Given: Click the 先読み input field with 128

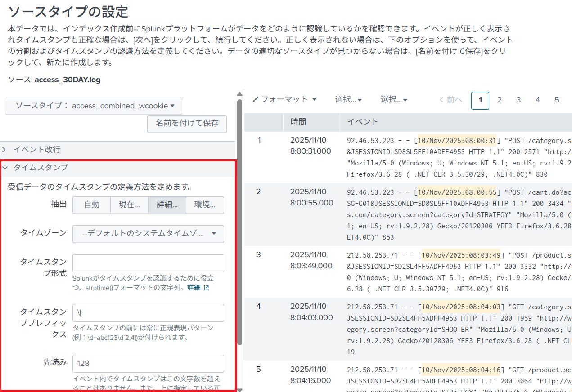Looking at the screenshot, I should tap(148, 363).
